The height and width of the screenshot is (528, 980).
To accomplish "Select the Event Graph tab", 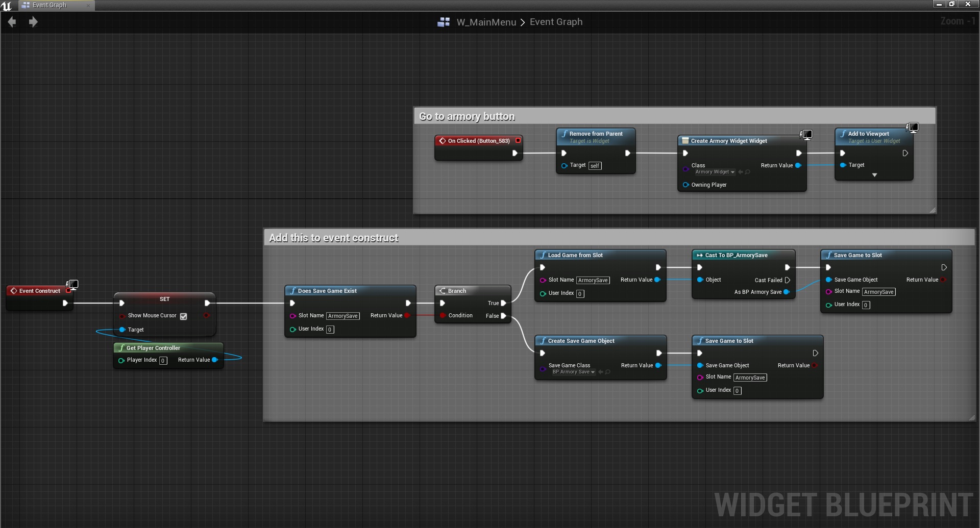I will pyautogui.click(x=49, y=5).
